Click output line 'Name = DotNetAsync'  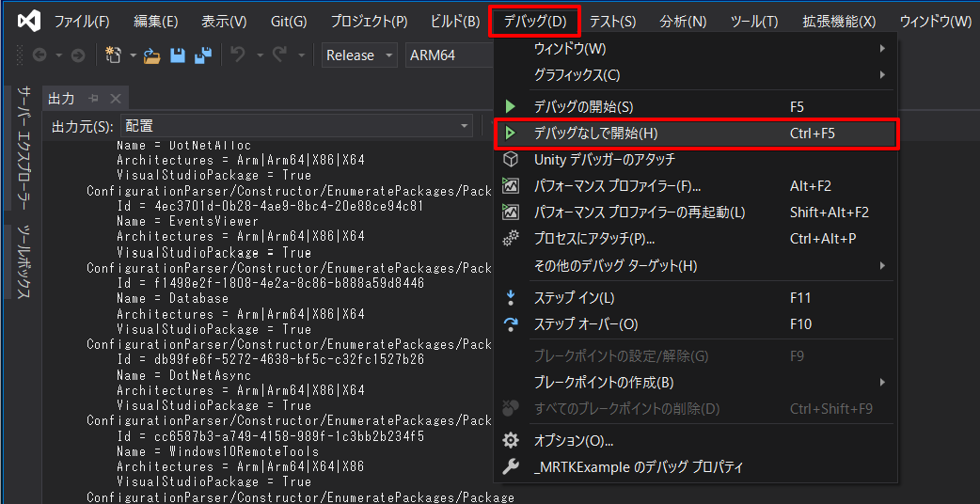click(183, 375)
